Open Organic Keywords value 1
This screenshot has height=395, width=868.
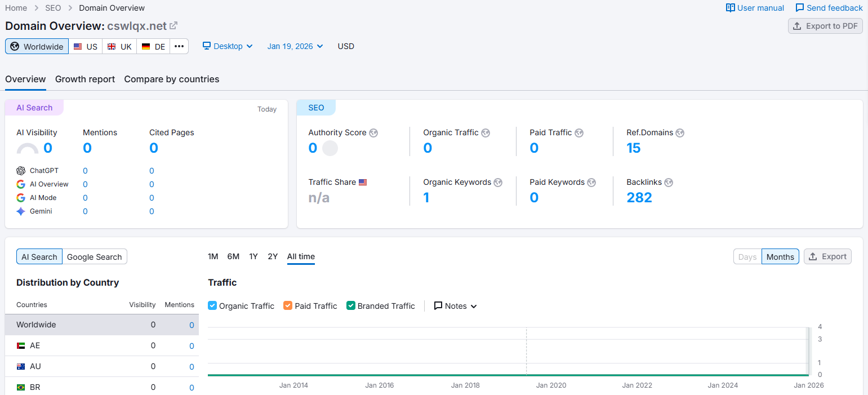coord(426,198)
